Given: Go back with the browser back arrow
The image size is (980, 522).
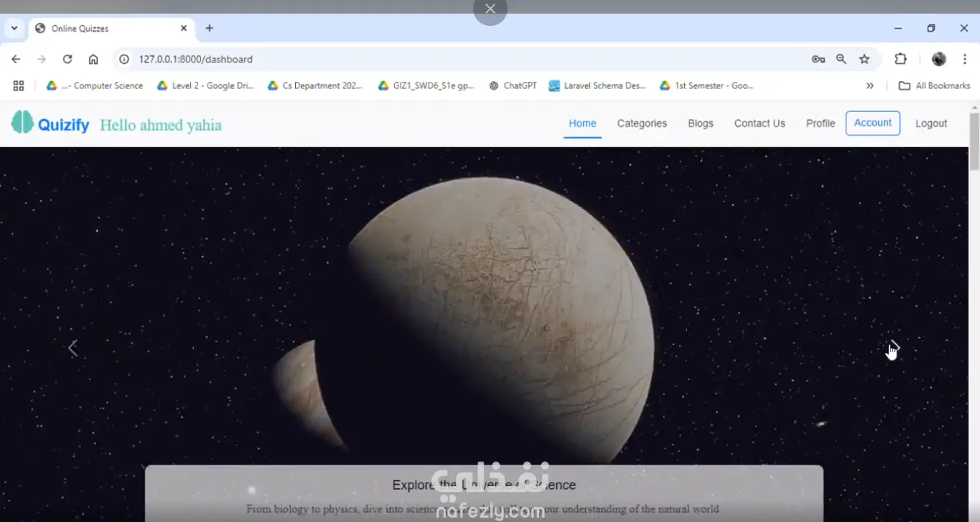Looking at the screenshot, I should click(x=16, y=60).
